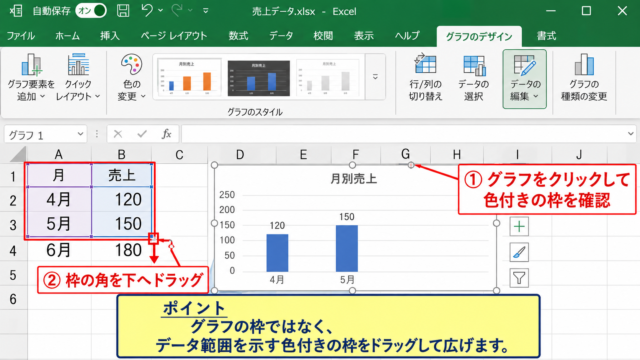The width and height of the screenshot is (640, 360).
Task: Select the gray bars chart style
Action: pyautogui.click(x=328, y=77)
